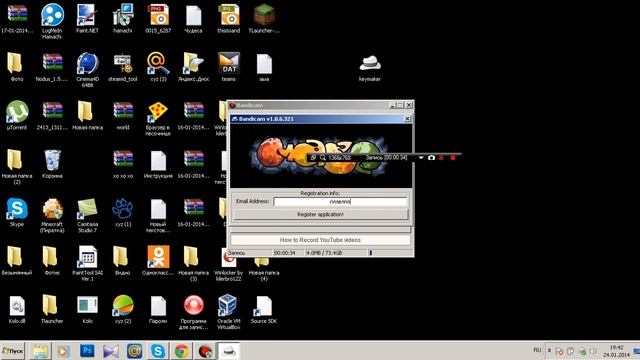Open the steamid_tool desktop icon
The image size is (640, 360).
click(122, 67)
